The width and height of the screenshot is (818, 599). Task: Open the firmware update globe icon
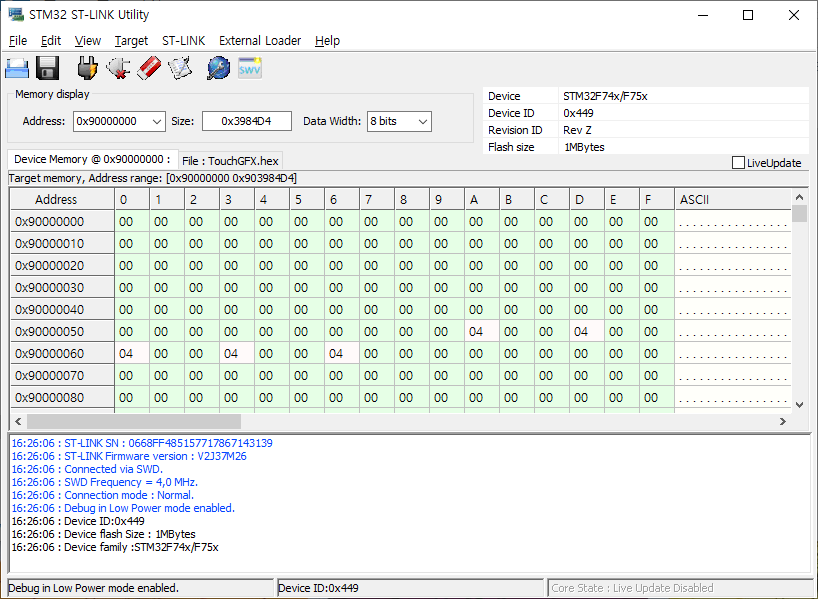[x=219, y=68]
